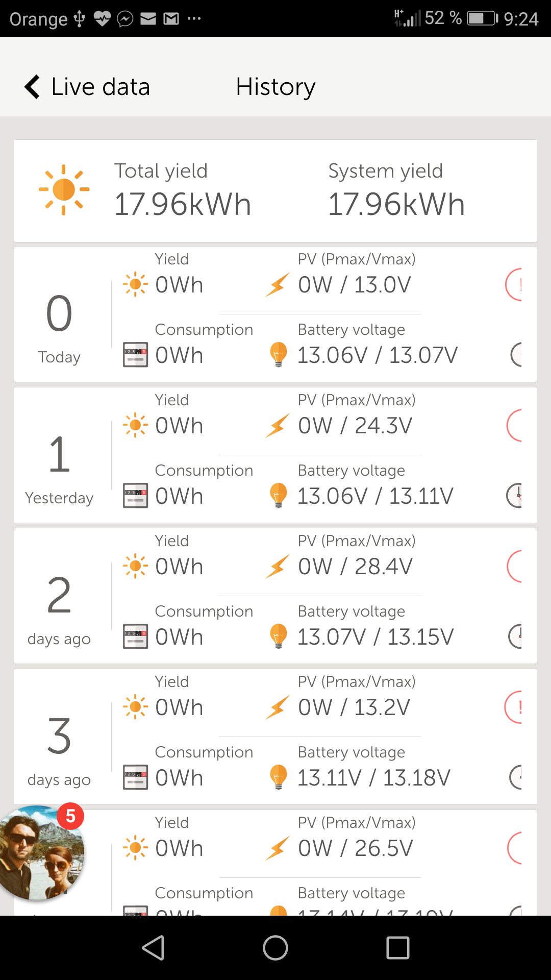
Task: Tap Today's PV lightning bolt icon
Action: pyautogui.click(x=278, y=284)
